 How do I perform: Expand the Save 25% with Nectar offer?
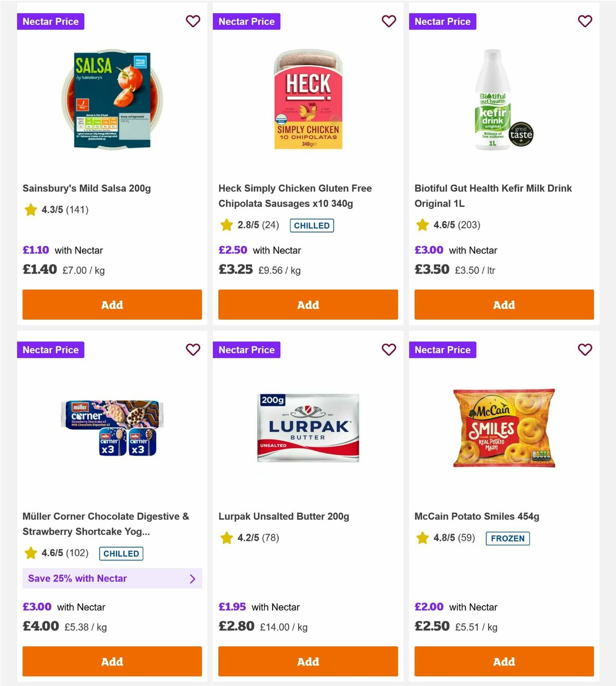click(x=112, y=578)
